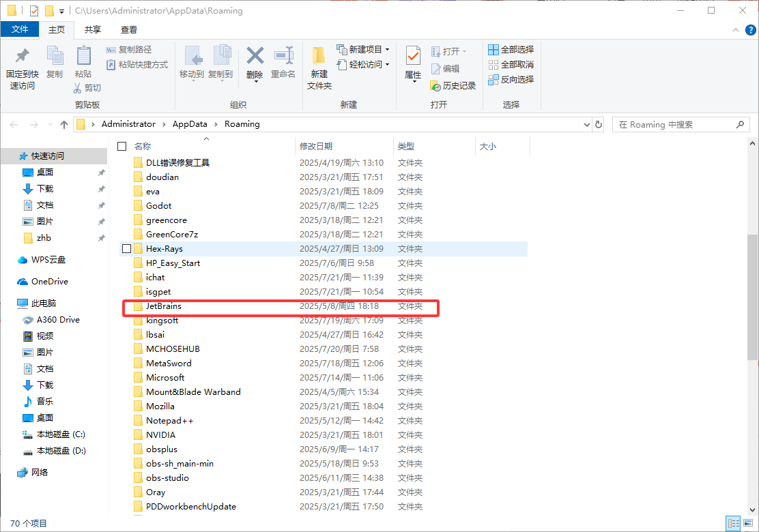The width and height of the screenshot is (759, 532).
Task: Select the Godot folder
Action: tap(324, 205)
